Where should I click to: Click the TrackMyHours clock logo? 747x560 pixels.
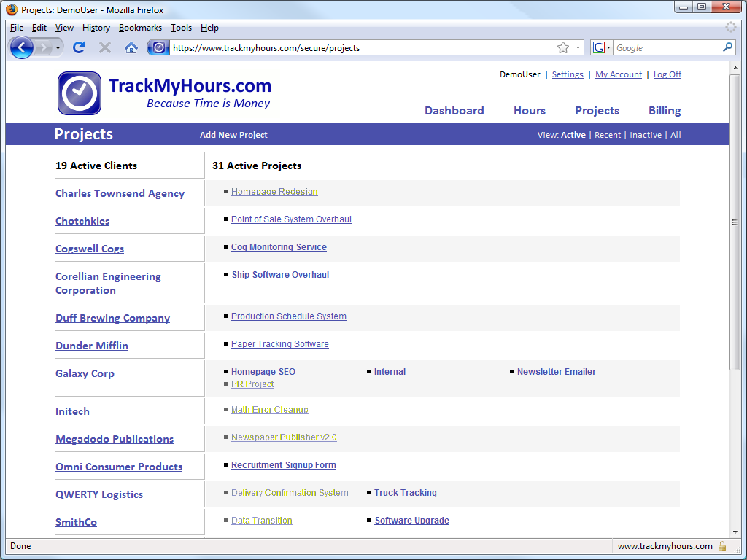(x=79, y=93)
